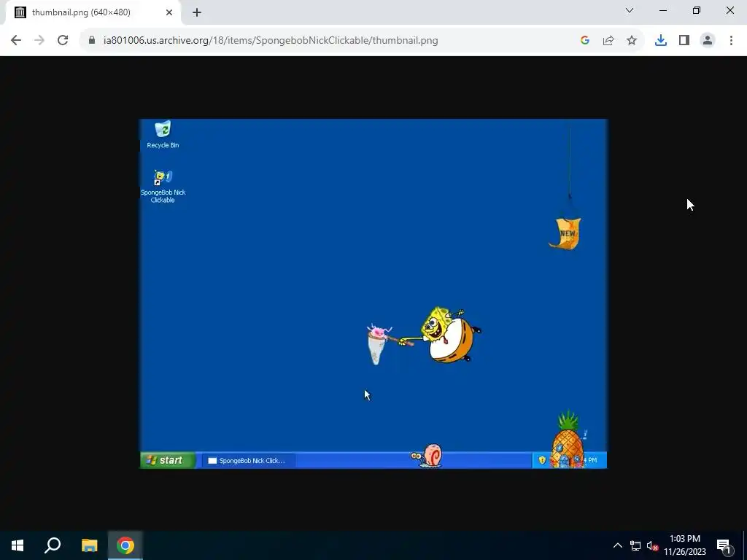Click SpongeBob Nick Click... taskbar button
This screenshot has width=747, height=560.
point(249,461)
